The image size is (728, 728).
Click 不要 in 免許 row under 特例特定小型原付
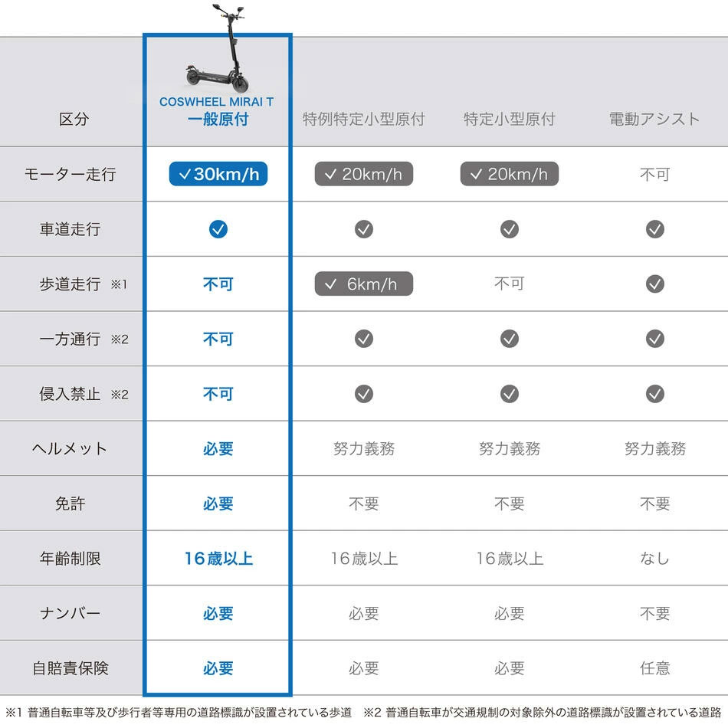(x=363, y=503)
